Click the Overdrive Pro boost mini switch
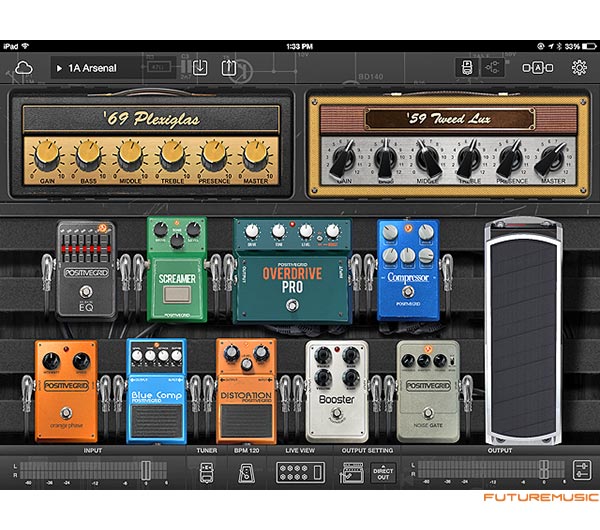This screenshot has height=530, width=600. click(320, 238)
